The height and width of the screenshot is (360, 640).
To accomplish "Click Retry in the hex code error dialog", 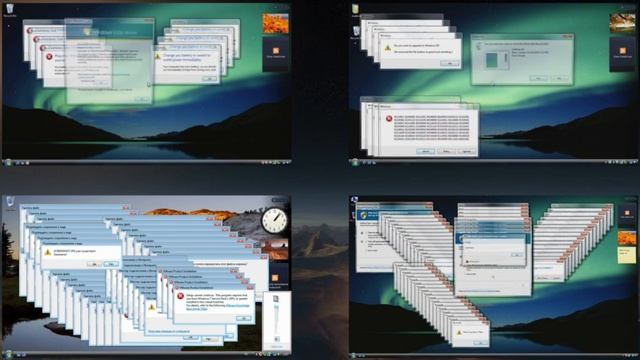I will pos(446,151).
